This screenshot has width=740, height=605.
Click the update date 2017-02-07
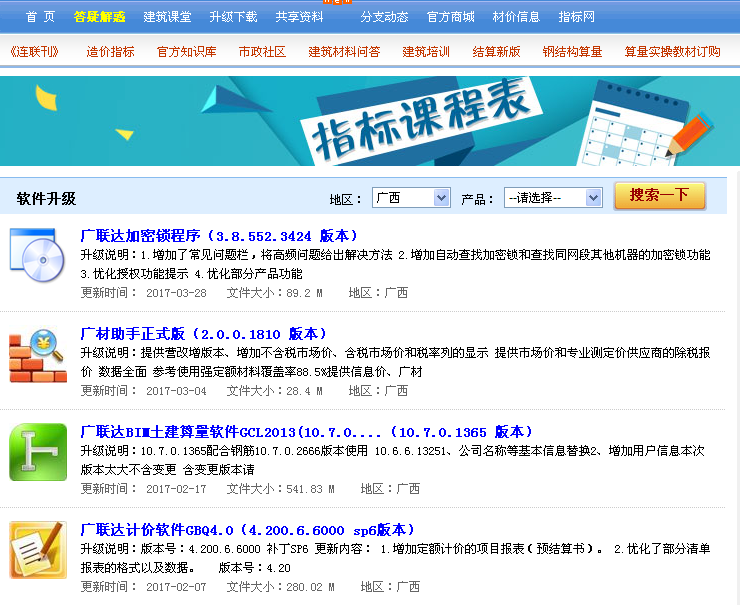click(176, 587)
